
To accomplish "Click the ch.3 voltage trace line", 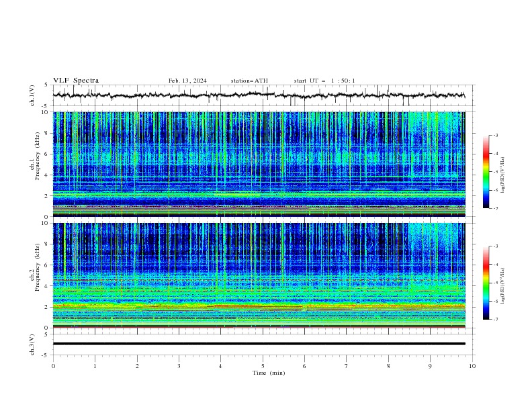I will 259,344.
